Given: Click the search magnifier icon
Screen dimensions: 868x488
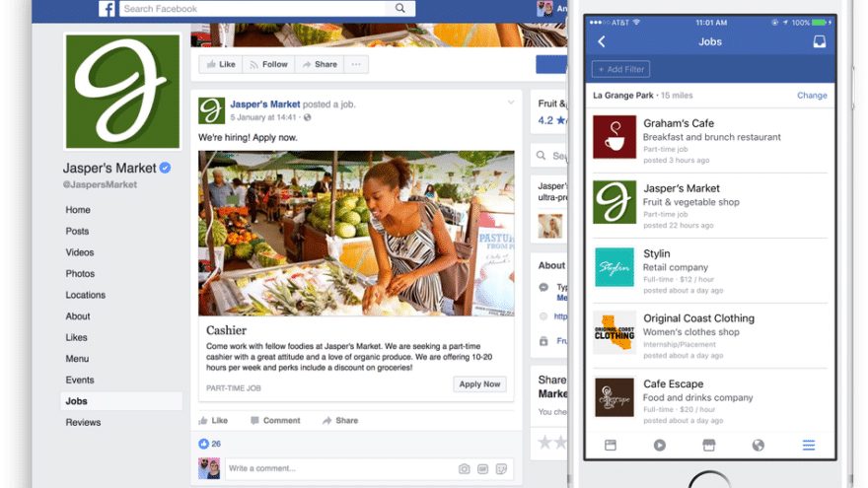Looking at the screenshot, I should (399, 8).
